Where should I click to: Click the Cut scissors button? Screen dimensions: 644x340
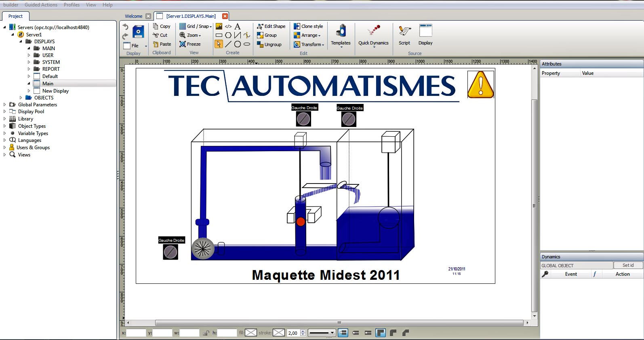click(160, 35)
